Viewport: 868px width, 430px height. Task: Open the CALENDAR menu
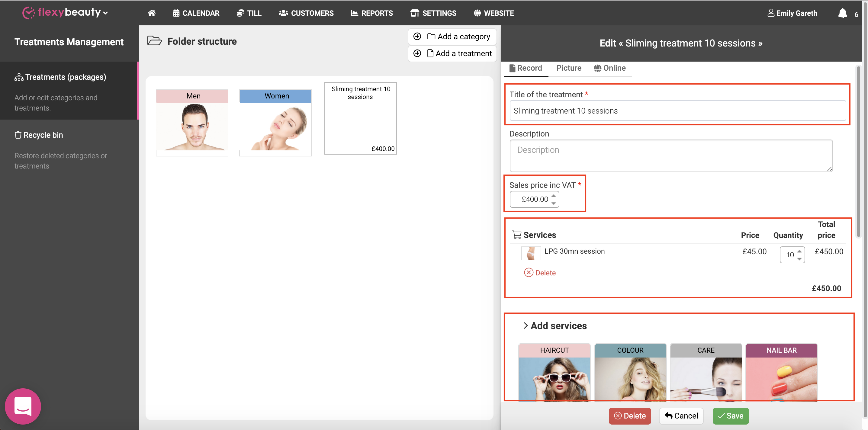196,13
